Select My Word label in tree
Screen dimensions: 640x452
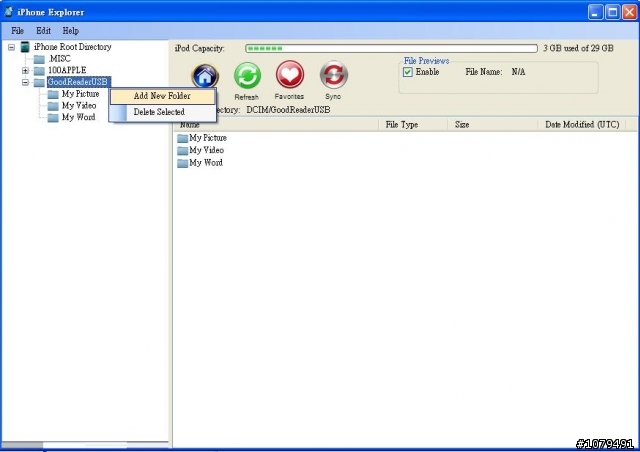(x=78, y=117)
